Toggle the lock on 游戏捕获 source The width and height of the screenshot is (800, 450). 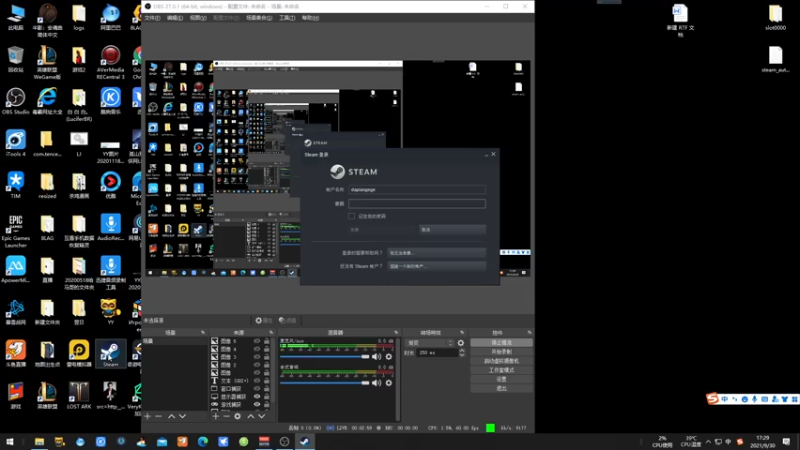click(266, 405)
